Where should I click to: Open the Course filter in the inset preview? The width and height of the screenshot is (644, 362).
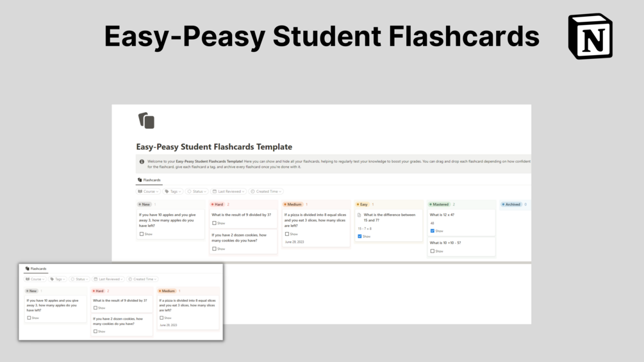click(35, 279)
